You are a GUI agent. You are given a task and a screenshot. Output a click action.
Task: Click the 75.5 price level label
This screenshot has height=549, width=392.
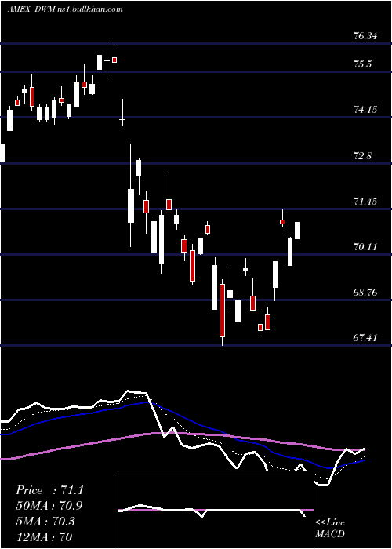coord(363,64)
